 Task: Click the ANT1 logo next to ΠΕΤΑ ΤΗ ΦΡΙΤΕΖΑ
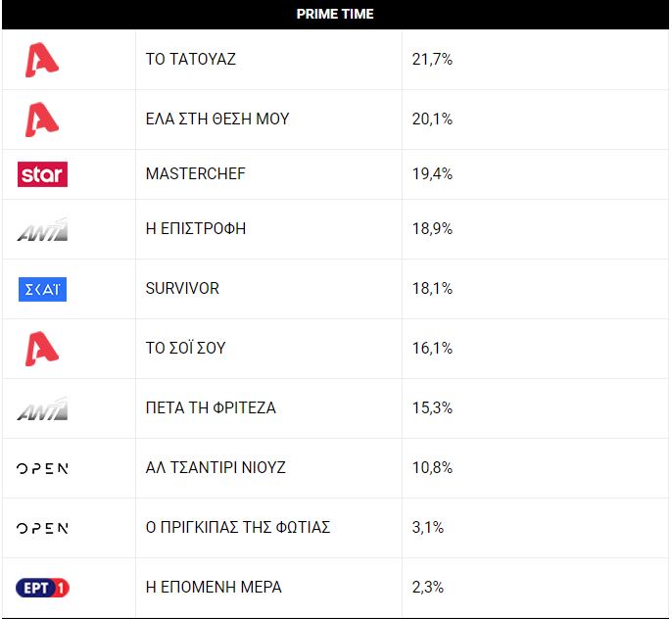(42, 408)
